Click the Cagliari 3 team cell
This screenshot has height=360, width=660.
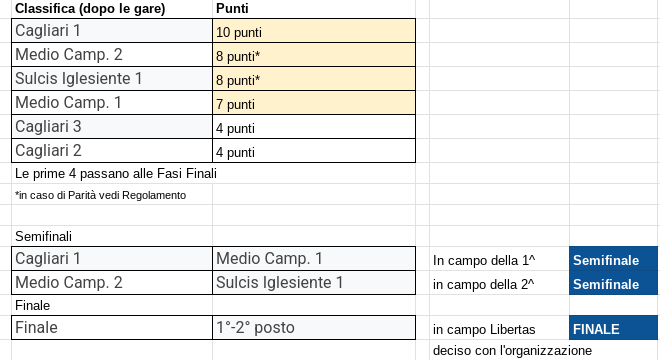tap(112, 127)
